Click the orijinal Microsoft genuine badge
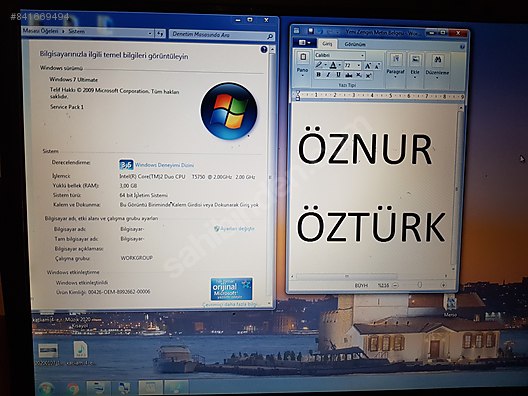The height and width of the screenshot is (396, 528). click(x=231, y=289)
